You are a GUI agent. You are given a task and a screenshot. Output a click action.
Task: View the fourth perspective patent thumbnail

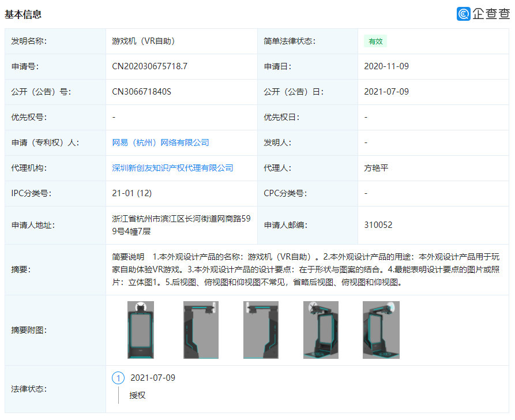click(x=321, y=329)
